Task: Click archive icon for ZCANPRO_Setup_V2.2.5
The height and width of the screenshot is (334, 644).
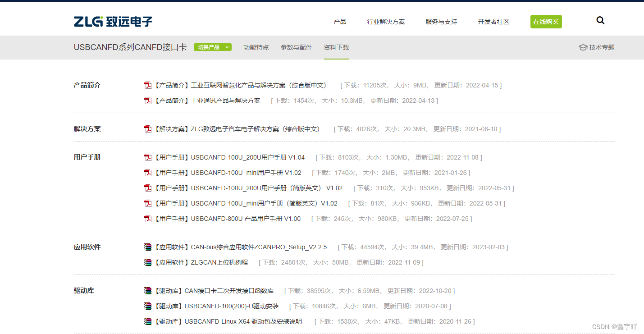Action: pyautogui.click(x=148, y=247)
